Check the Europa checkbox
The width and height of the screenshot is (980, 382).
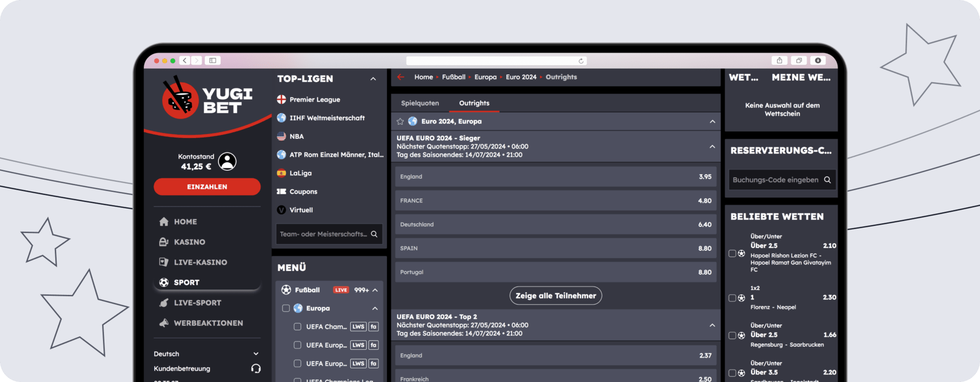coord(286,308)
